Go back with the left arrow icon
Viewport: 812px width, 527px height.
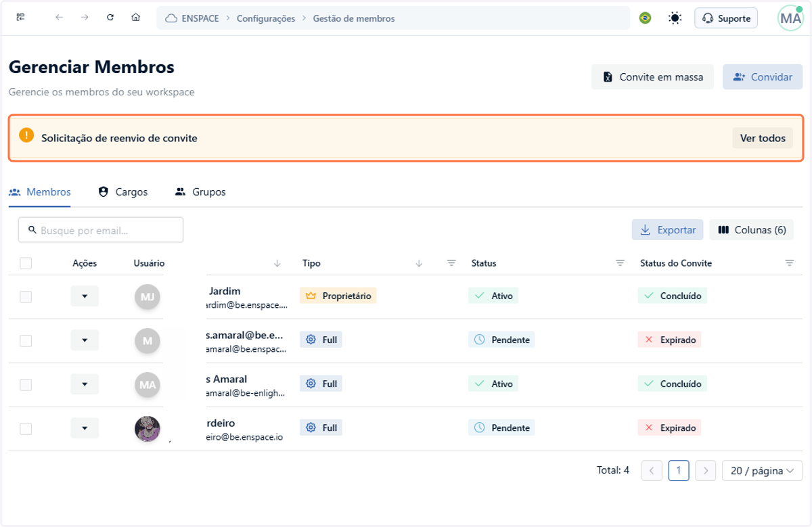(x=60, y=18)
